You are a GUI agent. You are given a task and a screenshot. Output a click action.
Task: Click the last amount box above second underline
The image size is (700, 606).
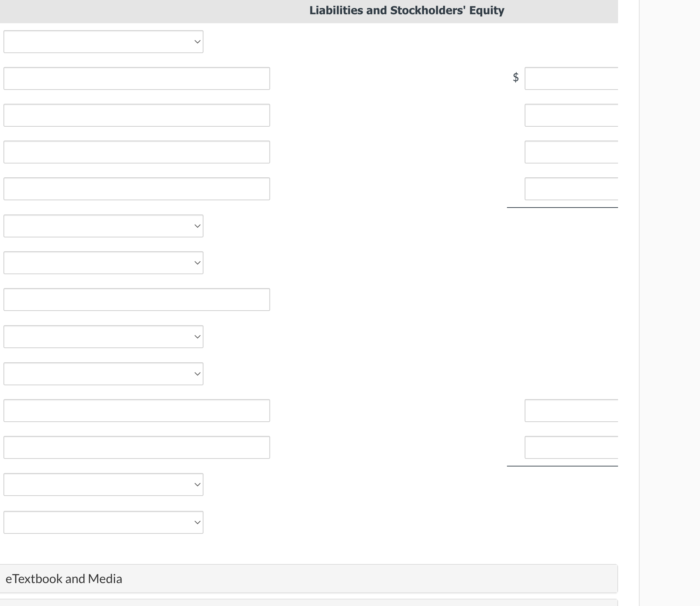[x=572, y=447]
